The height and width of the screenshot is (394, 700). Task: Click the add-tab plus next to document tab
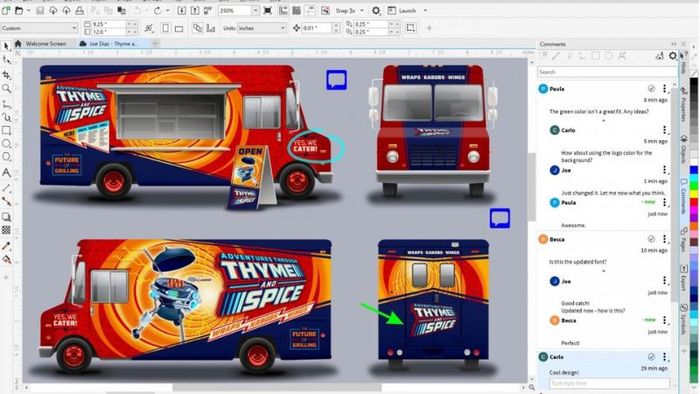coord(155,44)
